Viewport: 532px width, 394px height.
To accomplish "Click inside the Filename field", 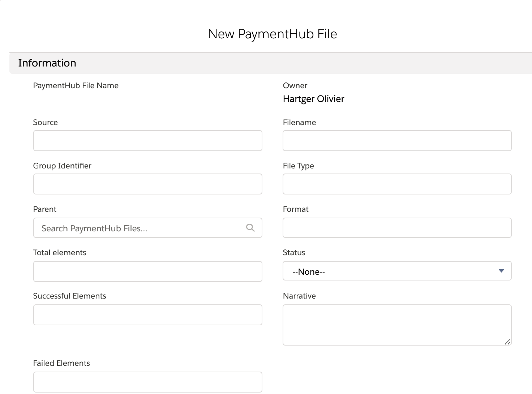I will coord(397,141).
